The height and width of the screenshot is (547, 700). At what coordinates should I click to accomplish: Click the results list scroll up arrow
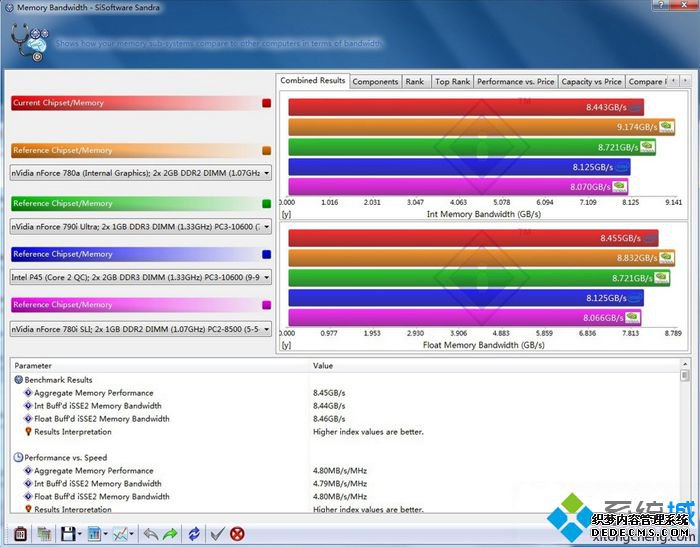point(685,364)
